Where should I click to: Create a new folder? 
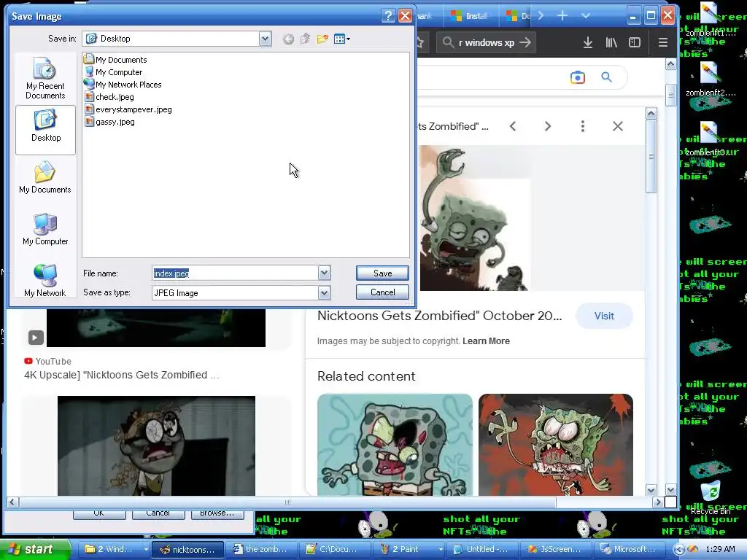[x=322, y=39]
